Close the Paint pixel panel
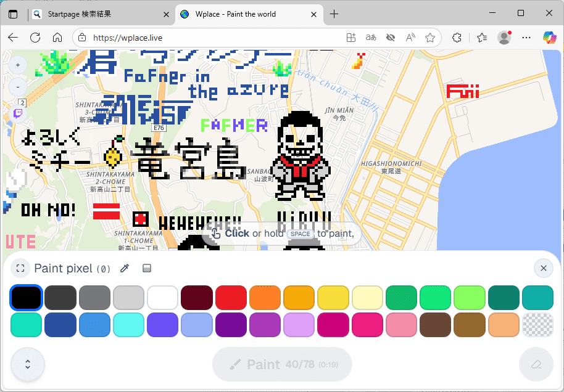Screen dimensions: 564x392 coord(543,268)
